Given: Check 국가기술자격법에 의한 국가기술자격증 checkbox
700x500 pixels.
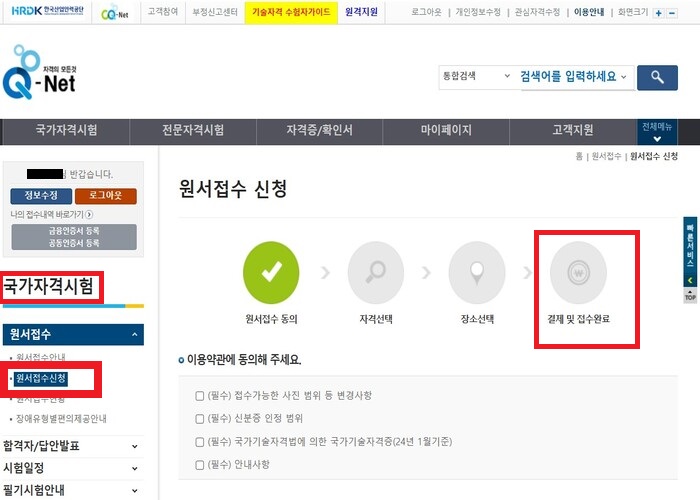Looking at the screenshot, I should [x=200, y=442].
